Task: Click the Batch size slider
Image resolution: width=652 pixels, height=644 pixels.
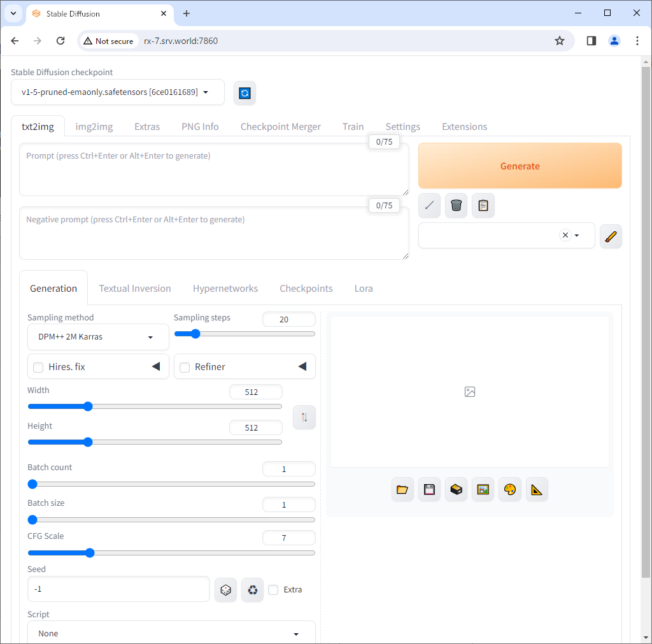Action: (171, 520)
